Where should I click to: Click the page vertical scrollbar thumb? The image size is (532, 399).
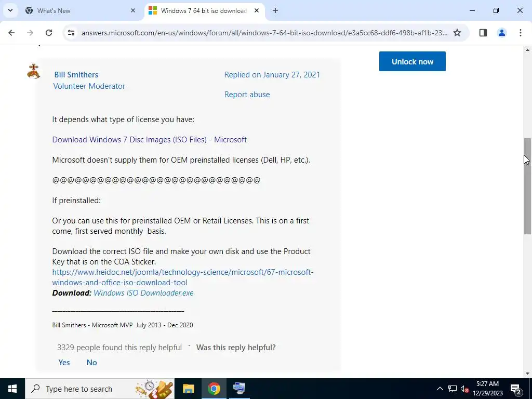(527, 186)
